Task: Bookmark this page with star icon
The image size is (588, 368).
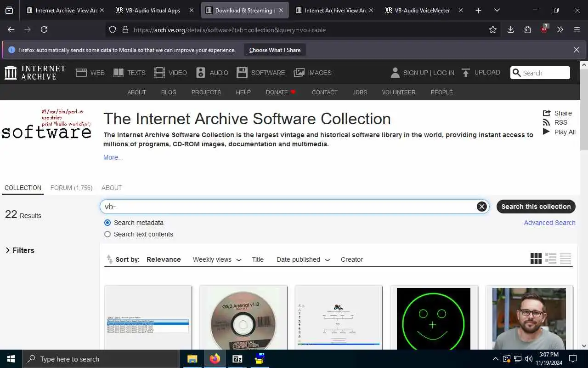Action: [493, 29]
